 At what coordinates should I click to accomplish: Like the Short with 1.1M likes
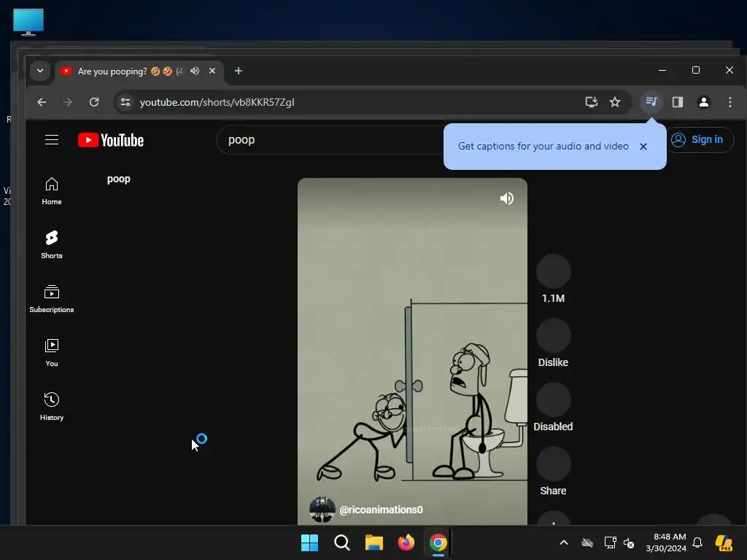pyautogui.click(x=553, y=271)
